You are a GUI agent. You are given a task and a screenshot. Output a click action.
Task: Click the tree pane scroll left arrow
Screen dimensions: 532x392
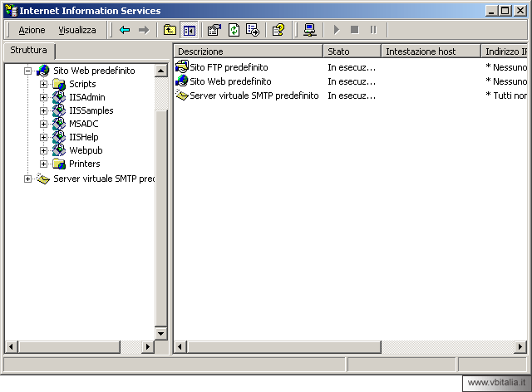(11, 346)
